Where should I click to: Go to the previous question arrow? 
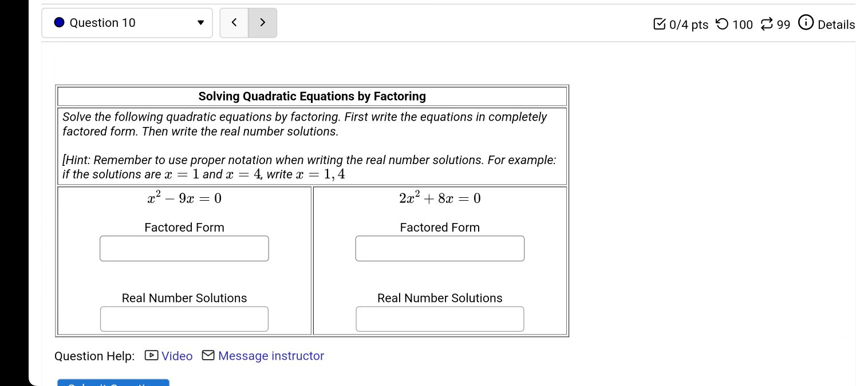(x=234, y=23)
